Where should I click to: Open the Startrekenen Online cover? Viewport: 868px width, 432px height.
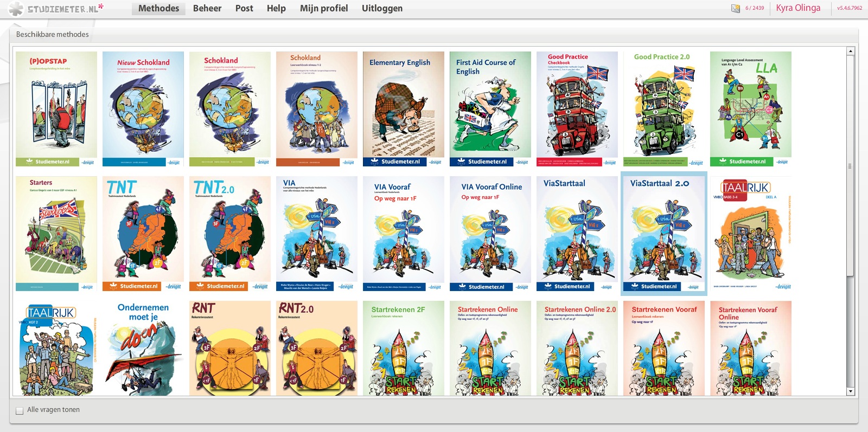[490, 348]
